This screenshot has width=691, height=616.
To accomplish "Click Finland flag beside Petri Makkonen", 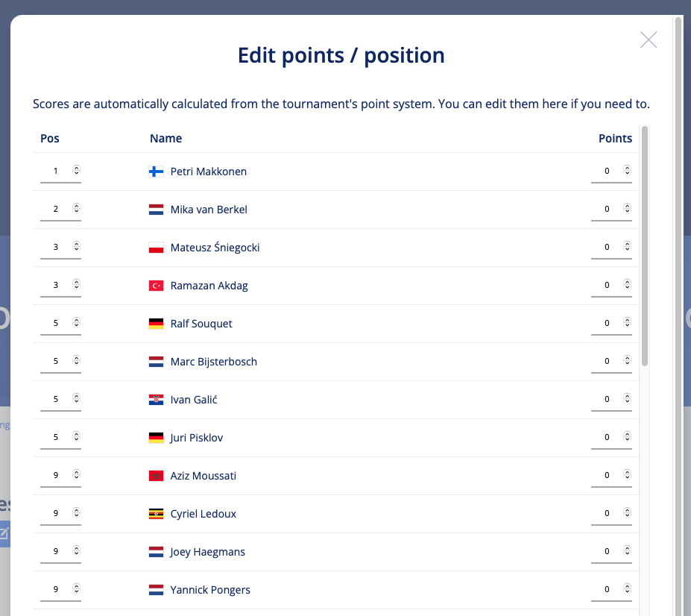I will pos(156,172).
